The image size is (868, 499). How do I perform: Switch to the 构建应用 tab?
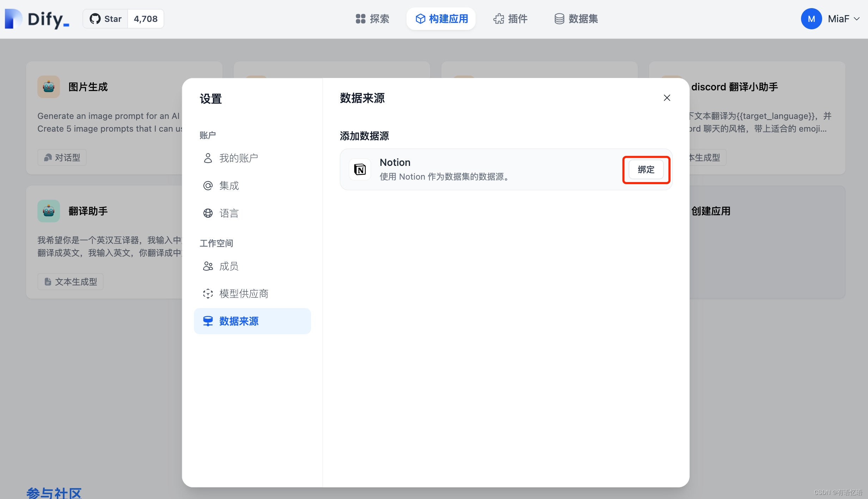coord(441,19)
